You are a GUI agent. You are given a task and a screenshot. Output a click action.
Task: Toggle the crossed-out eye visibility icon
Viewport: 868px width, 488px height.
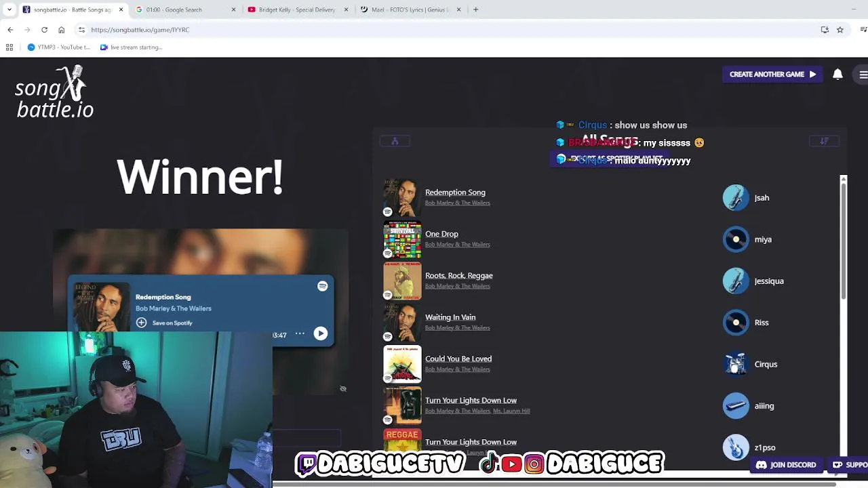(x=343, y=389)
